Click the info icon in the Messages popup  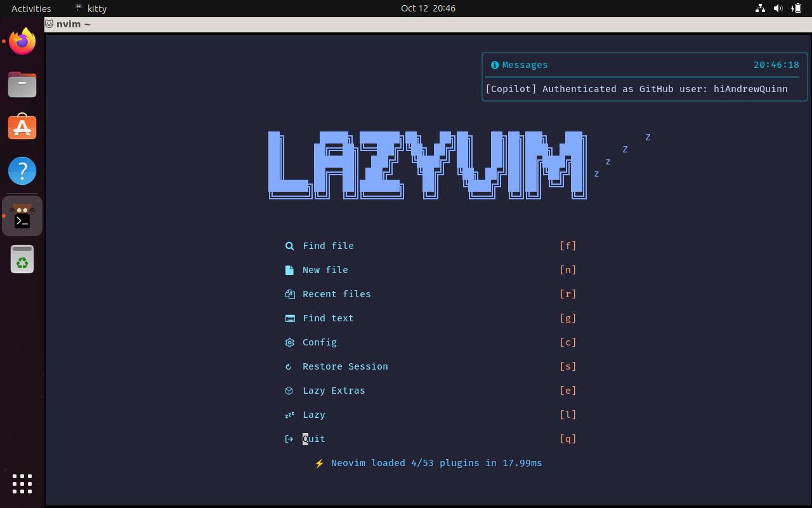(x=494, y=65)
